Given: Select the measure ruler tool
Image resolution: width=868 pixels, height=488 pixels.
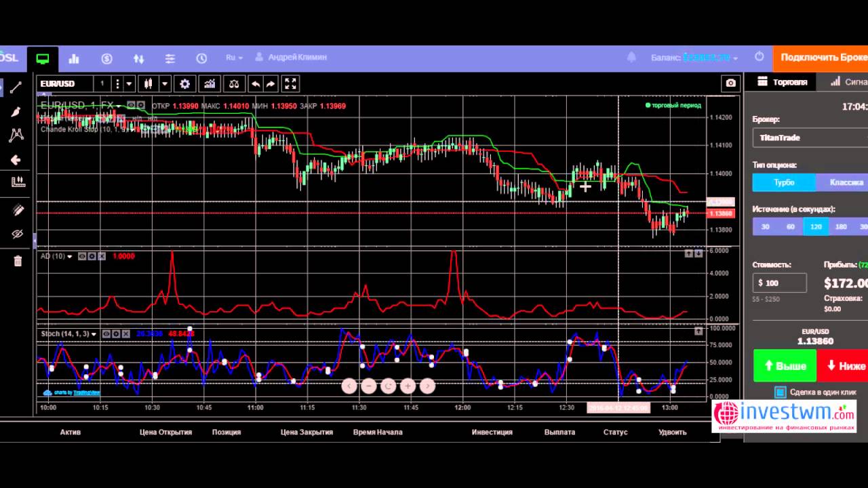Looking at the screenshot, I should 18,182.
